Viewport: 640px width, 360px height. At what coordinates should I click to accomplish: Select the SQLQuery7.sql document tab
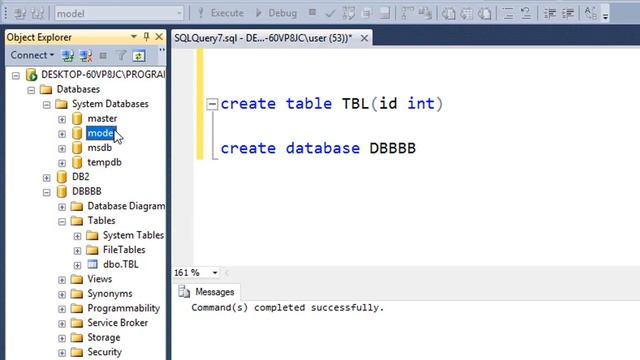click(263, 38)
